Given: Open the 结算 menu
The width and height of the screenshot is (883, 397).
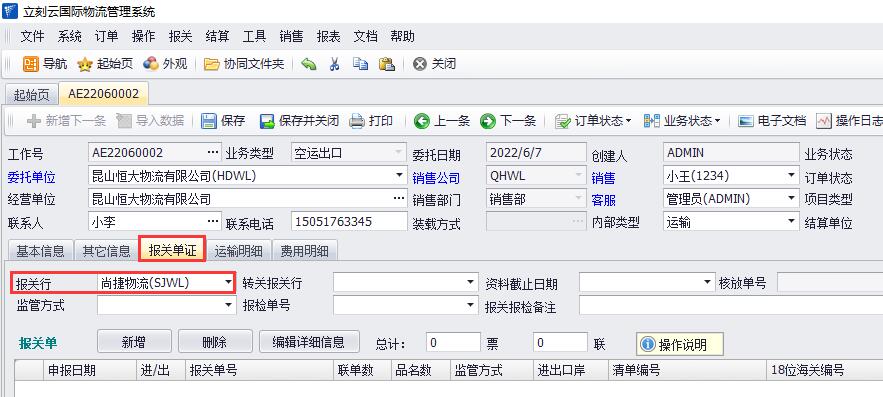Looking at the screenshot, I should pyautogui.click(x=217, y=37).
